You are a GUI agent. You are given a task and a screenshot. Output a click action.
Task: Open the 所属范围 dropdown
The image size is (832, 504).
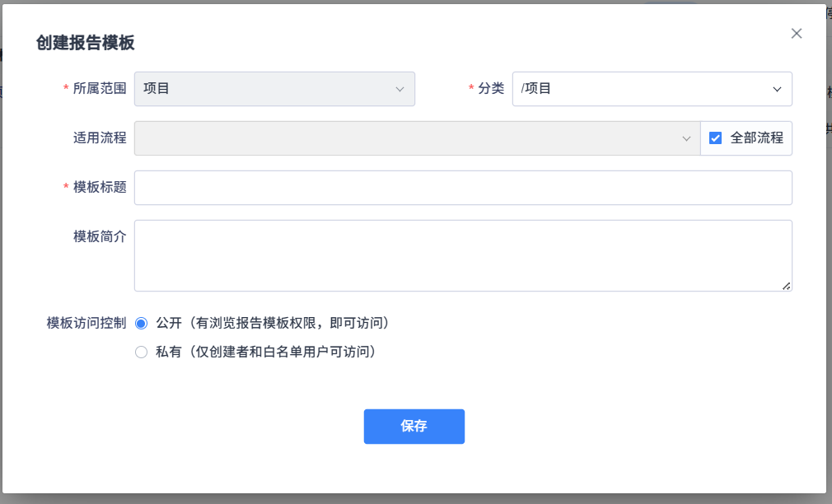point(274,89)
